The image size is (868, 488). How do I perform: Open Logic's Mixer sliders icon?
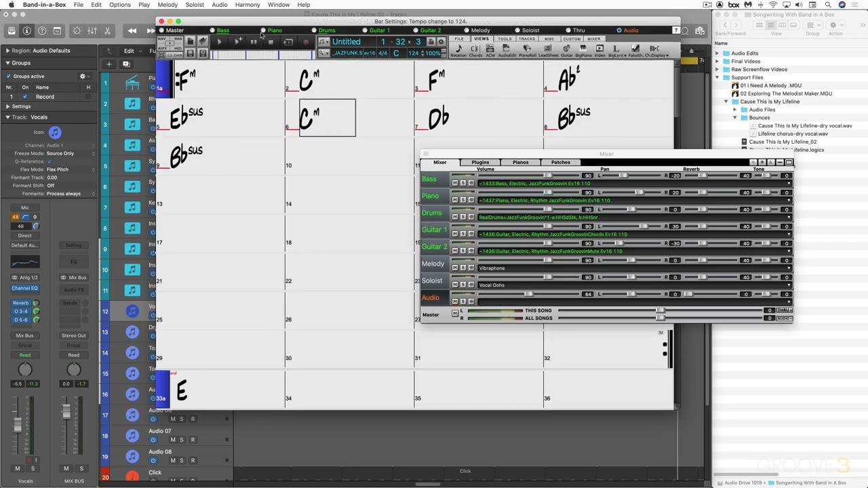[x=92, y=30]
